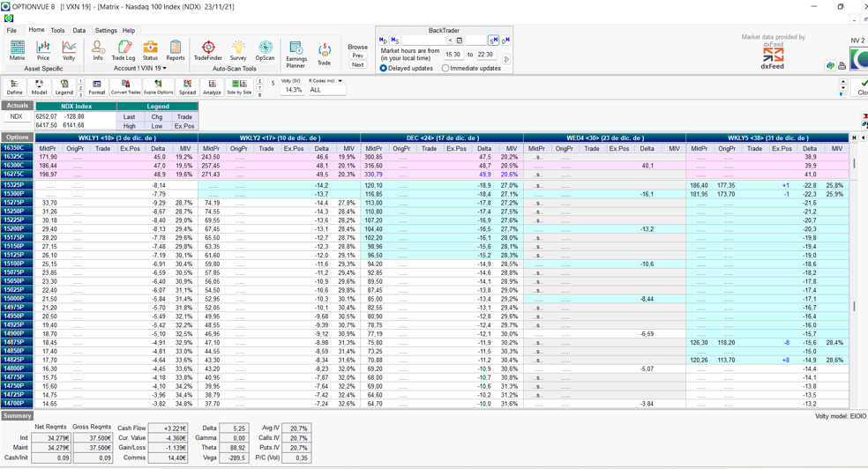Open the Format tool
Viewport: 868px width, 469px height.
[x=97, y=86]
